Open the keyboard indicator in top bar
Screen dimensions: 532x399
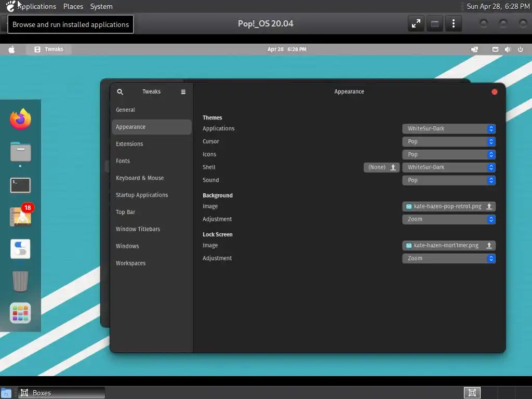tap(495, 49)
